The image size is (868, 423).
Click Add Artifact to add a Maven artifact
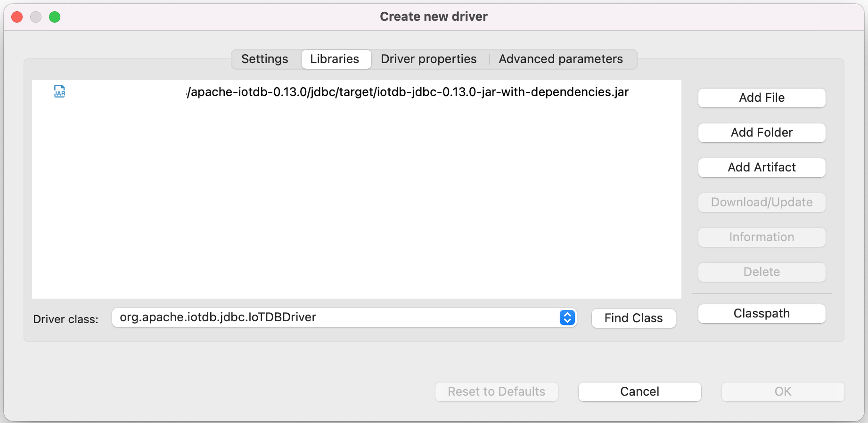pyautogui.click(x=762, y=168)
